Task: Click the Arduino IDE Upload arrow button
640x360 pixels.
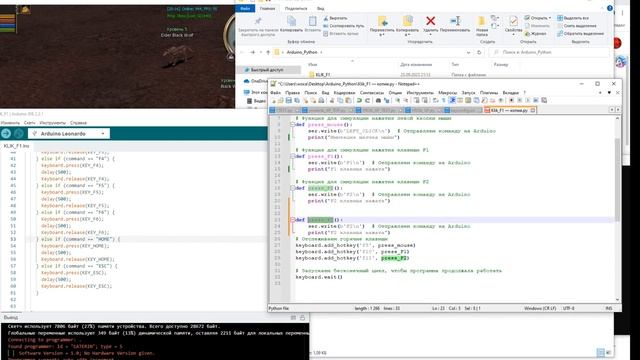Action: pyautogui.click(x=6, y=133)
